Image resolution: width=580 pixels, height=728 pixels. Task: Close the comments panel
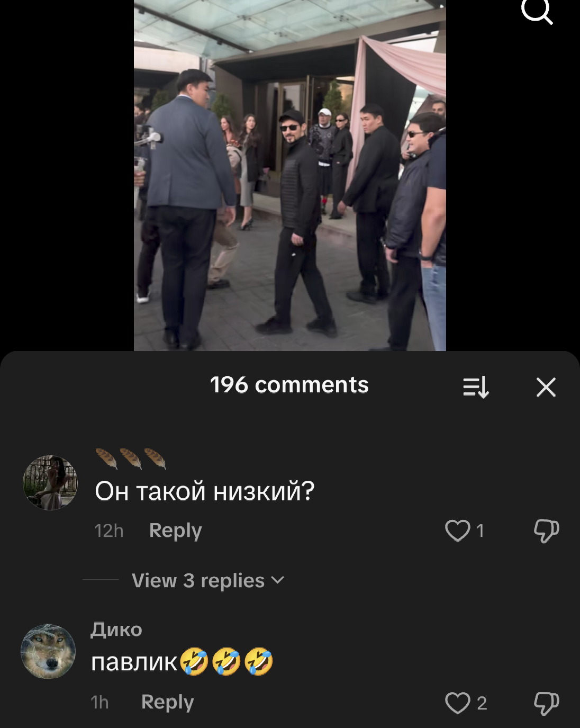pyautogui.click(x=546, y=387)
